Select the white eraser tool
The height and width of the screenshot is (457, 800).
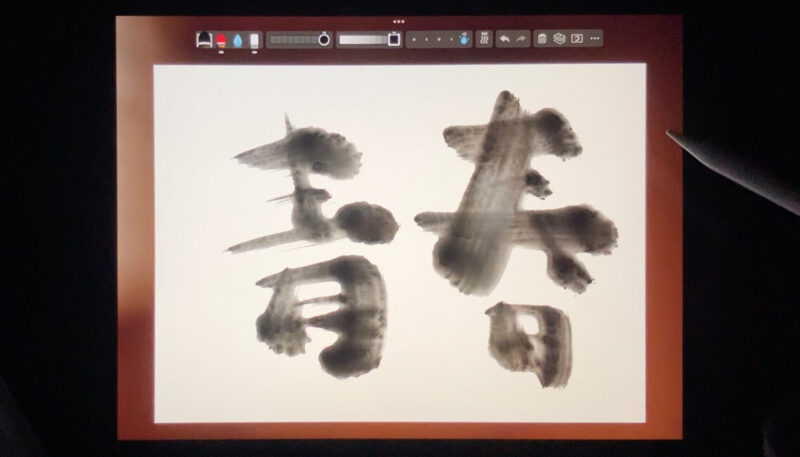tap(254, 40)
